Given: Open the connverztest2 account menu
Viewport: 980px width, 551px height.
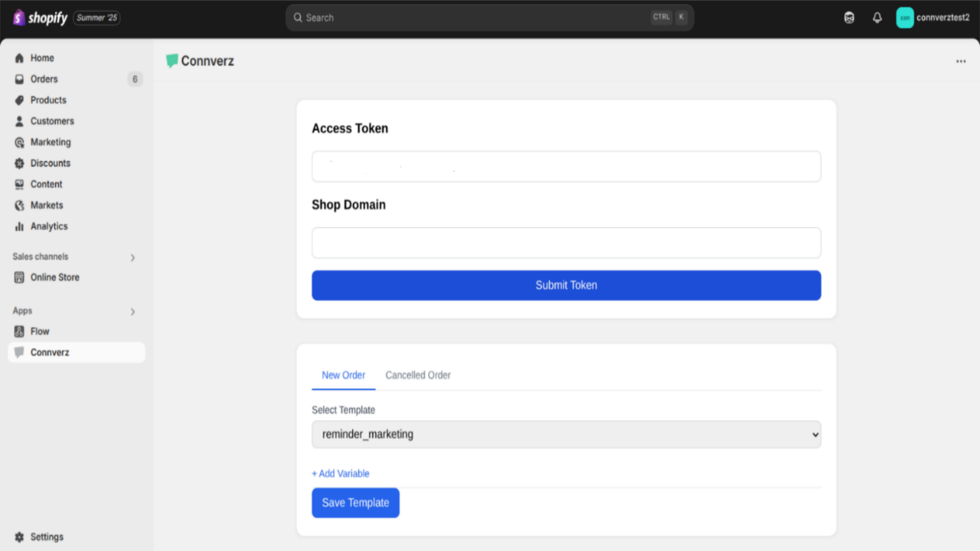Looking at the screenshot, I should (x=932, y=18).
